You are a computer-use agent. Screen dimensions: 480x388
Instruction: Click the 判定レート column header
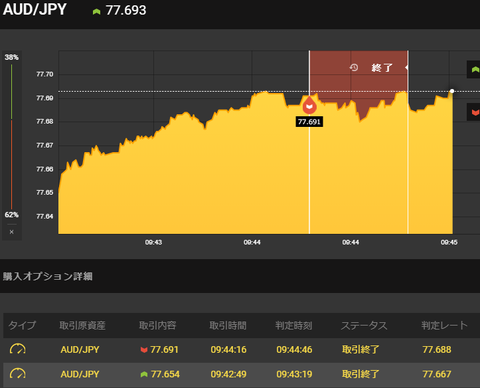click(445, 325)
